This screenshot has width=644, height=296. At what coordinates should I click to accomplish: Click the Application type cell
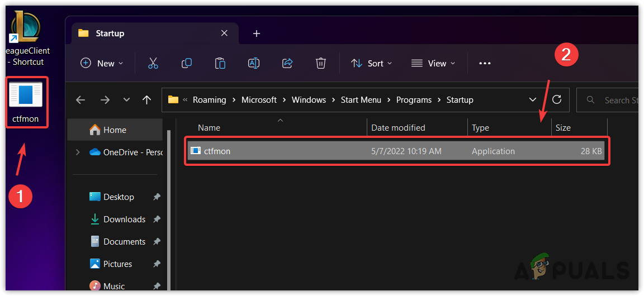493,151
